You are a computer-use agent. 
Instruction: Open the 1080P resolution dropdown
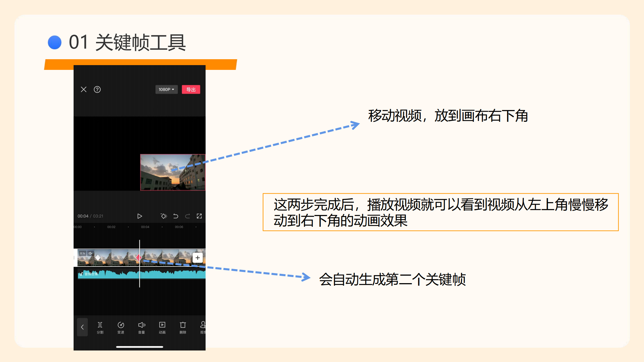(x=167, y=90)
